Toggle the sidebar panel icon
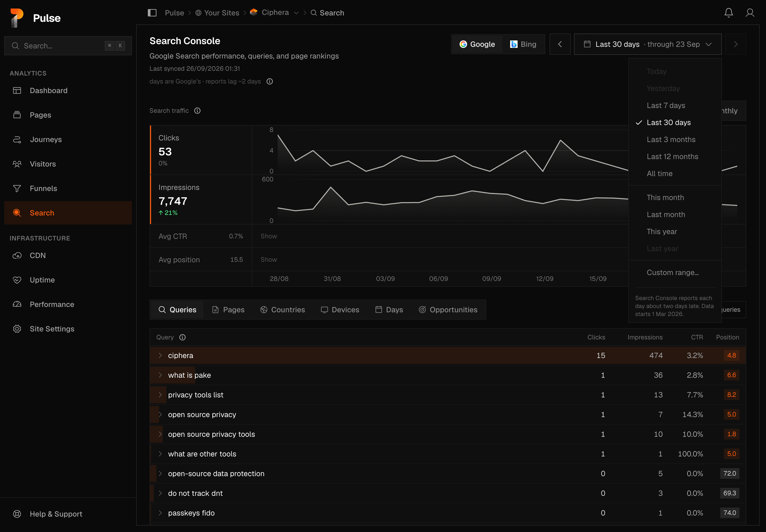 152,13
